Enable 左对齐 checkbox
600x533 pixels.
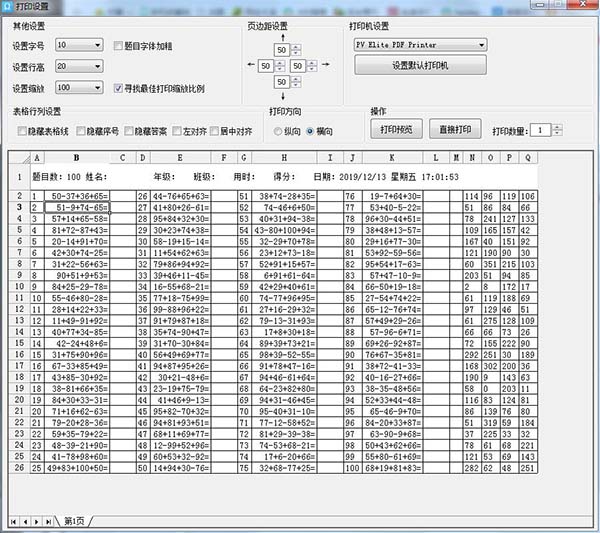pyautogui.click(x=177, y=131)
